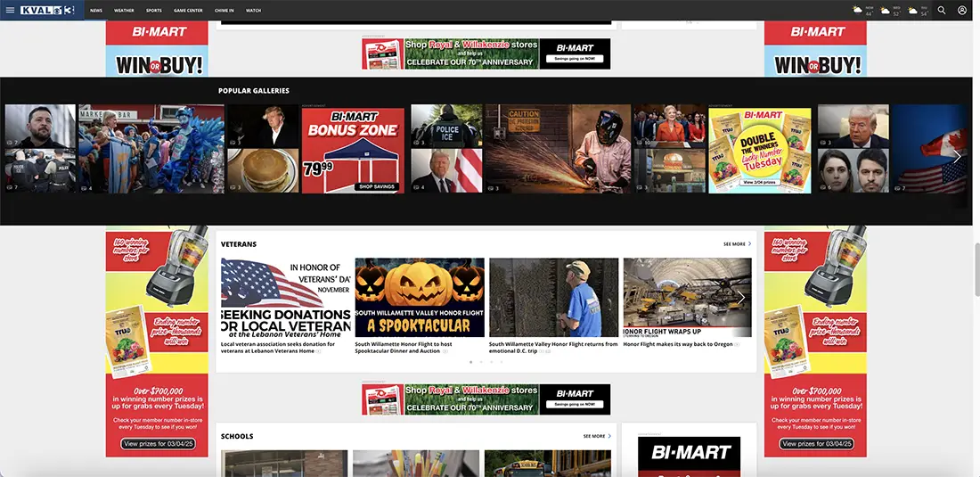Open first Schools story building thumbnail
The width and height of the screenshot is (980, 477).
(x=284, y=464)
